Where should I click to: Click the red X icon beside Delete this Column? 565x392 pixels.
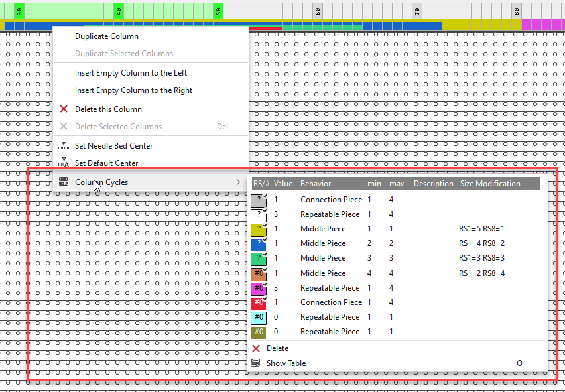point(64,109)
